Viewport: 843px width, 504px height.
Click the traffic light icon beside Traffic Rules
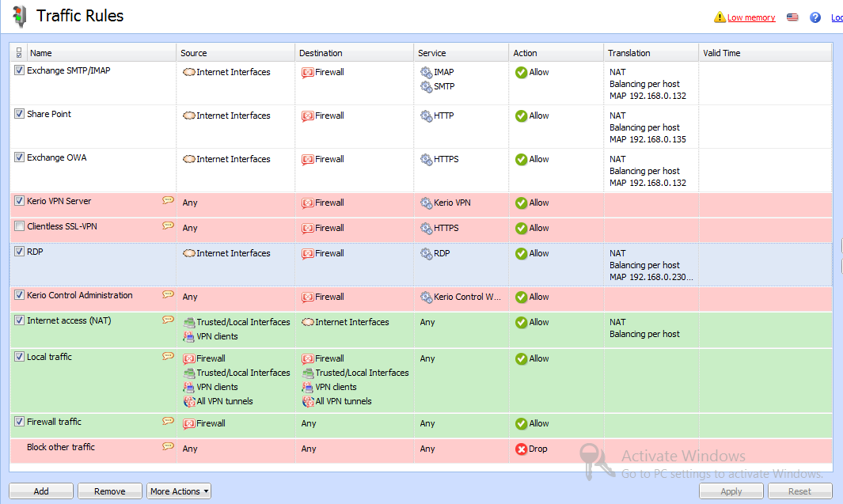[20, 17]
